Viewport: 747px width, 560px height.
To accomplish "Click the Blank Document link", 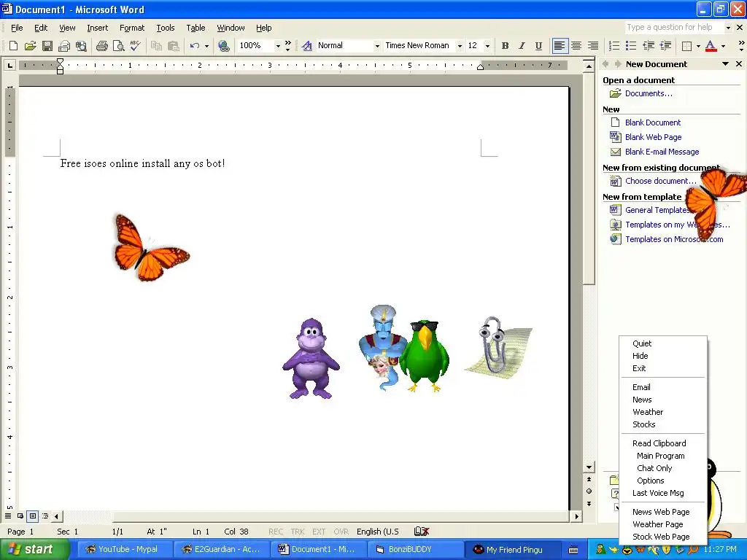I will point(653,122).
